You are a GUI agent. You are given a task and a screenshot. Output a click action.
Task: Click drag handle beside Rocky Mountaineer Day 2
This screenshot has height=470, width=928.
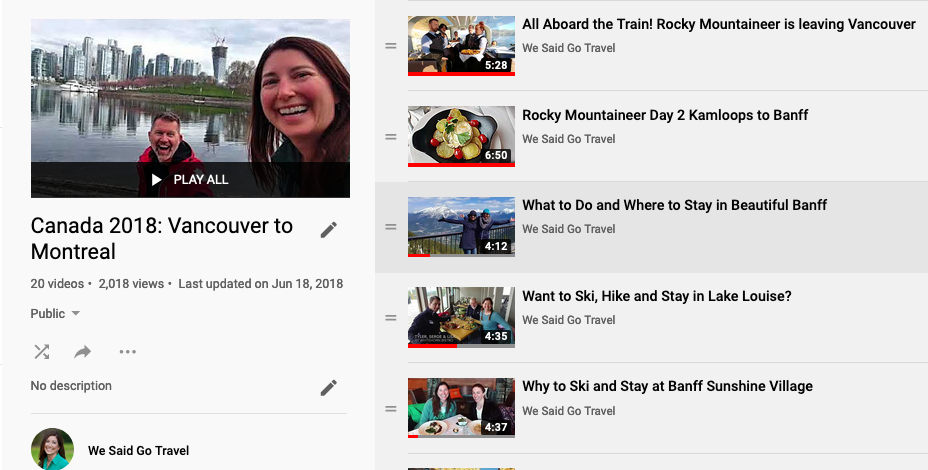(391, 137)
